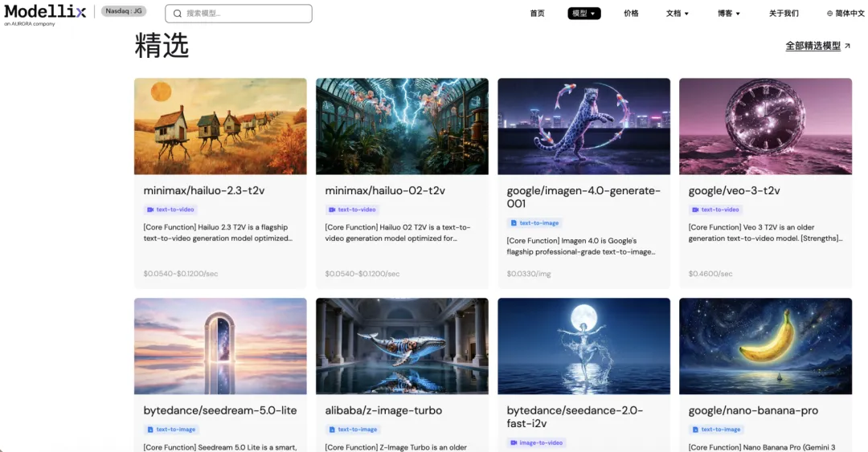The image size is (868, 452).
Task: Open the 模型 dropdown menu
Action: [x=584, y=14]
